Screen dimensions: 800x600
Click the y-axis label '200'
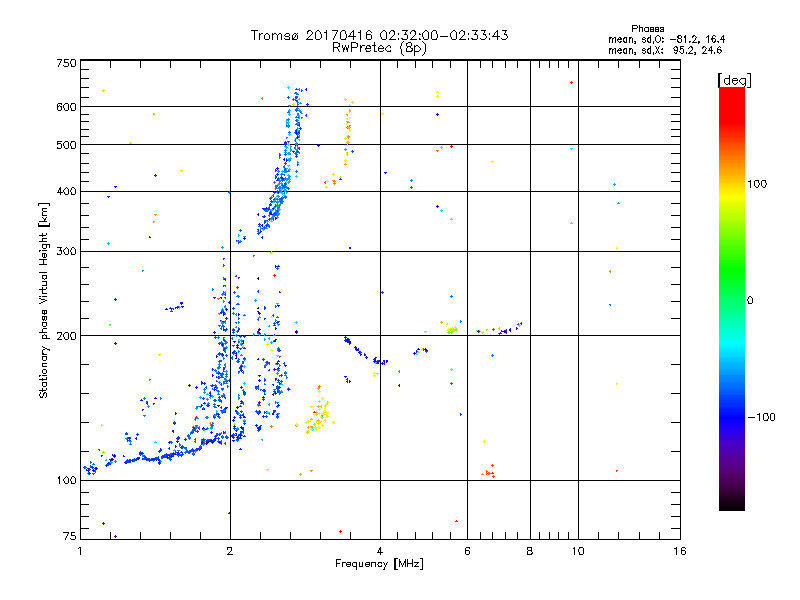66,336
